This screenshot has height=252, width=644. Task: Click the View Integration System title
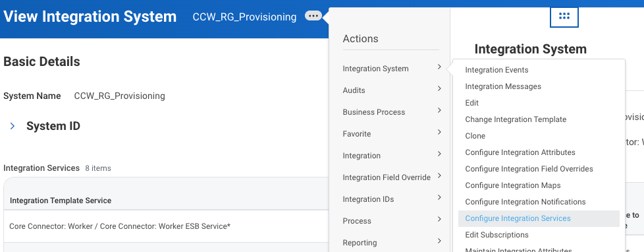(x=90, y=16)
